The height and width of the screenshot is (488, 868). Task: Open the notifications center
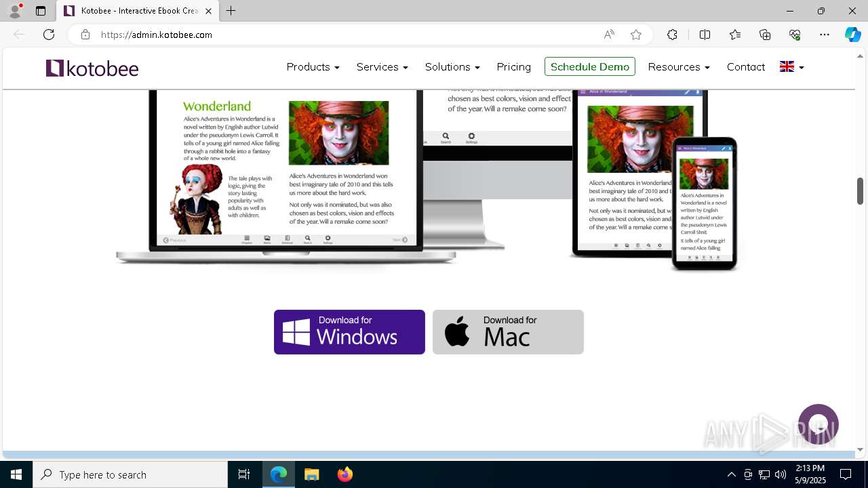coord(846,474)
